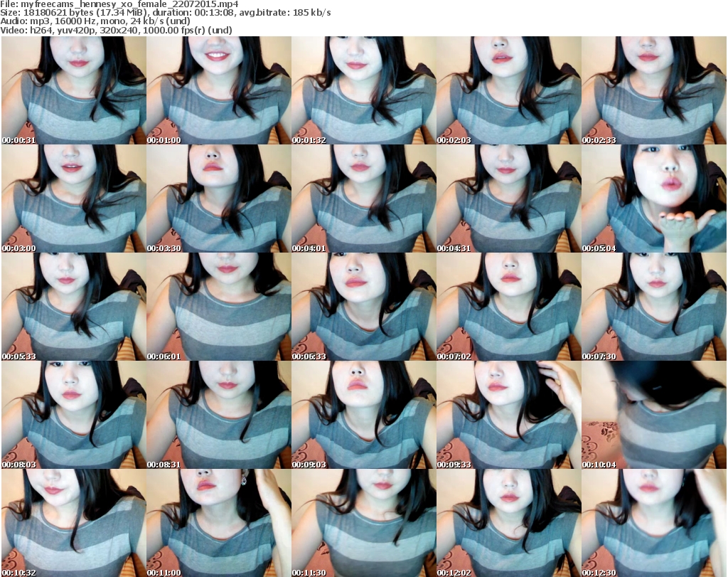Image resolution: width=728 pixels, height=577 pixels.
Task: Choose the frame marked 00:11:30
Action: tap(363, 523)
